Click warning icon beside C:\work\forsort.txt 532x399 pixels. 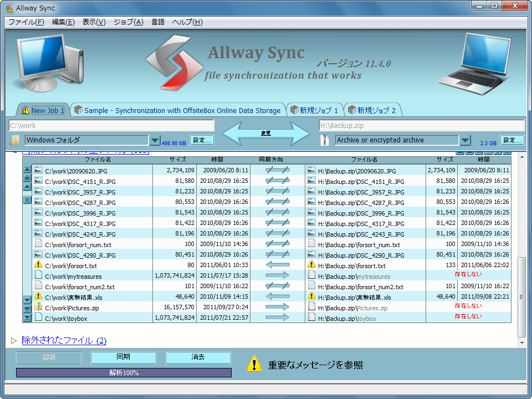38,265
